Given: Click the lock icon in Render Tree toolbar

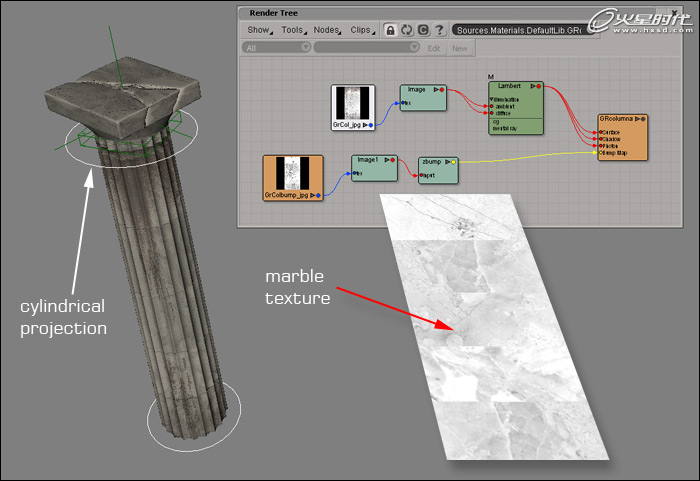Looking at the screenshot, I should (390, 30).
